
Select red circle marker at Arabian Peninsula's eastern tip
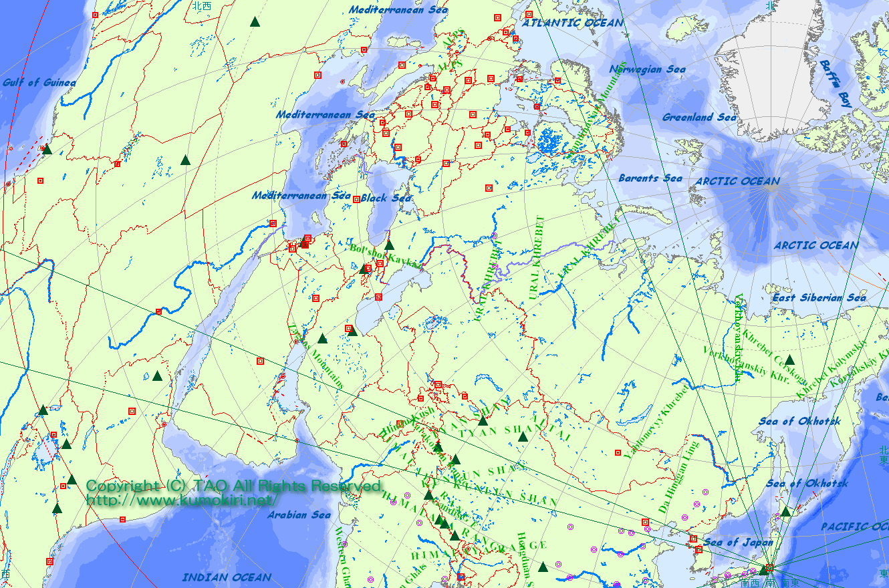296,440
